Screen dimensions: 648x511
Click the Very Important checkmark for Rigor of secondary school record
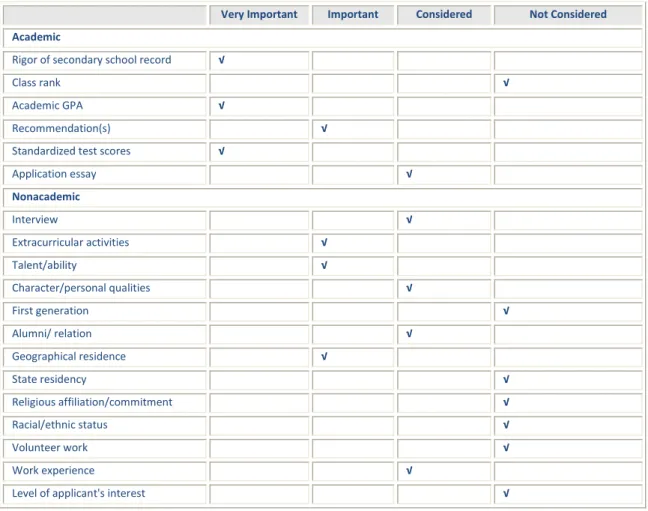[222, 60]
